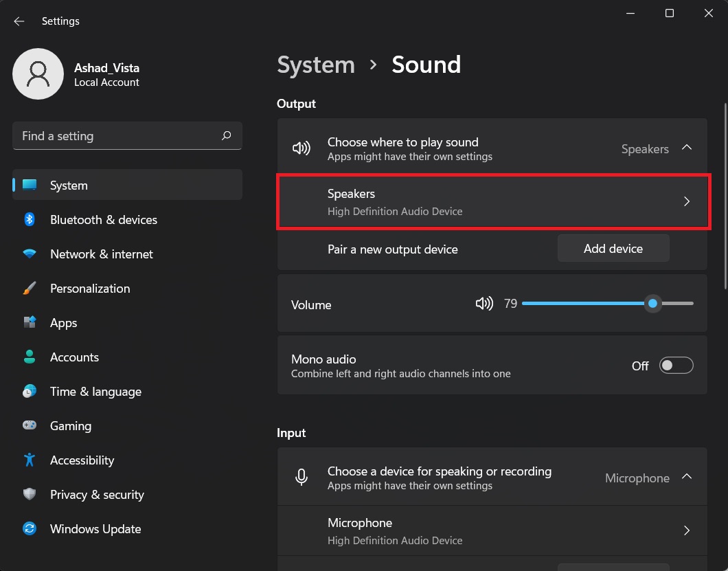
Task: Navigate back with the arrow button
Action: point(19,21)
